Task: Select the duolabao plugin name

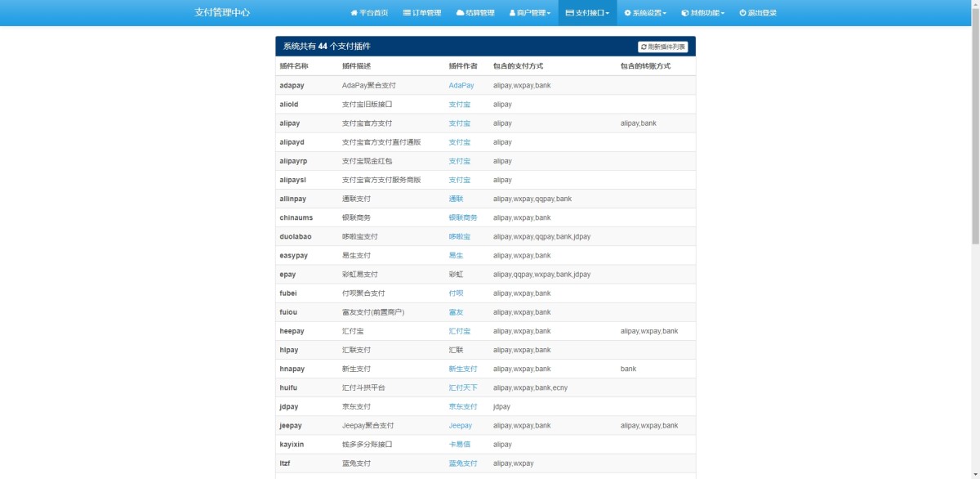Action: [296, 236]
